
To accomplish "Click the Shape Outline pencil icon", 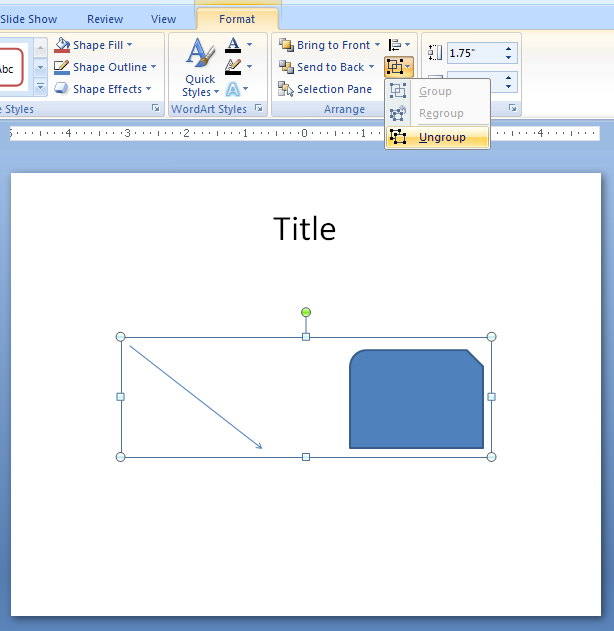I will (x=63, y=67).
